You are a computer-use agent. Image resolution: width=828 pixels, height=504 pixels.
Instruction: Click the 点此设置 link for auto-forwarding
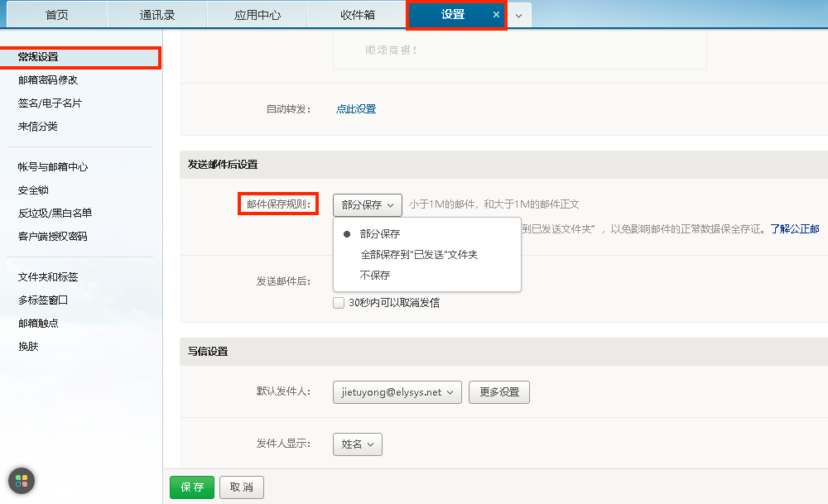coord(356,109)
